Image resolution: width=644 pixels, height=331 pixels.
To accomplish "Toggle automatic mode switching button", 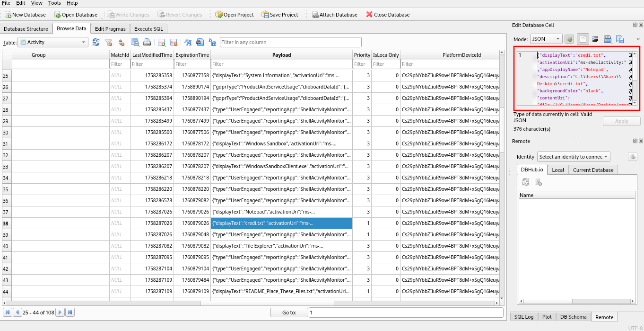I will pos(570,39).
